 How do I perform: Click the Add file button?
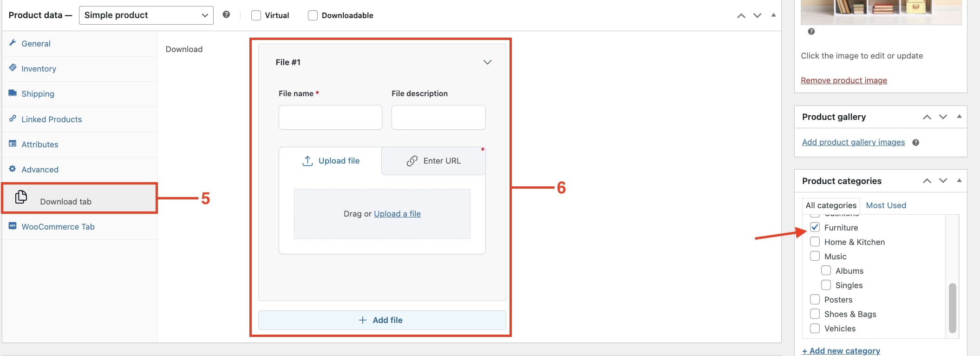click(382, 320)
